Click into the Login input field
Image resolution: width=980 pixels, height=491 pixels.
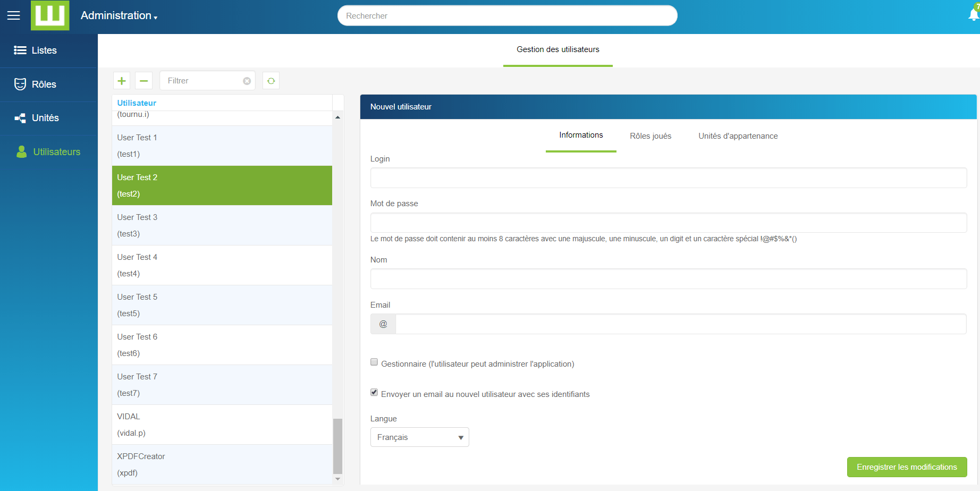click(x=668, y=178)
